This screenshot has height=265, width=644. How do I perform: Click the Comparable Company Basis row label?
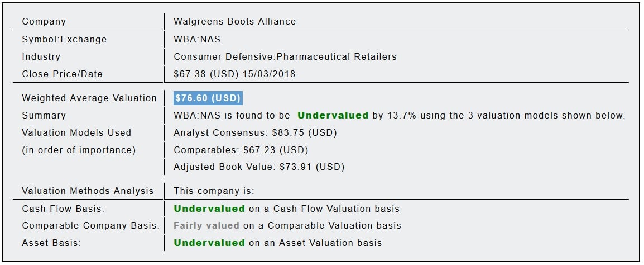(90, 226)
